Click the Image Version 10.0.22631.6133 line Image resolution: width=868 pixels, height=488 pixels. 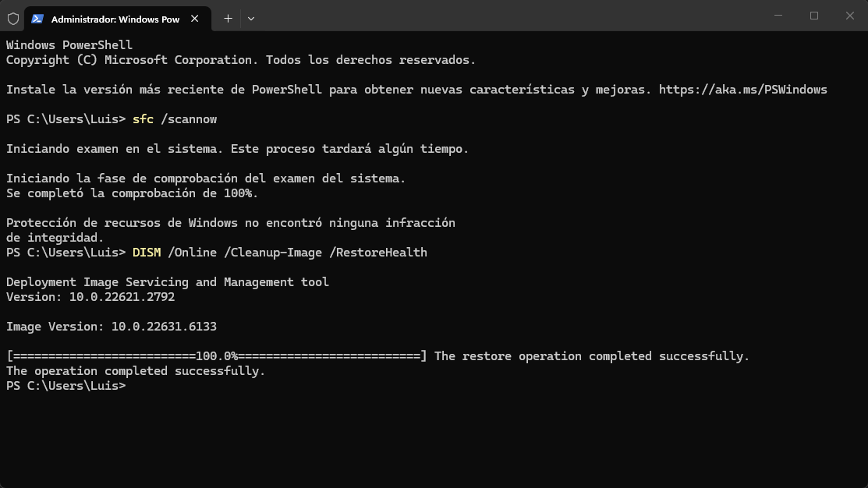click(x=111, y=327)
